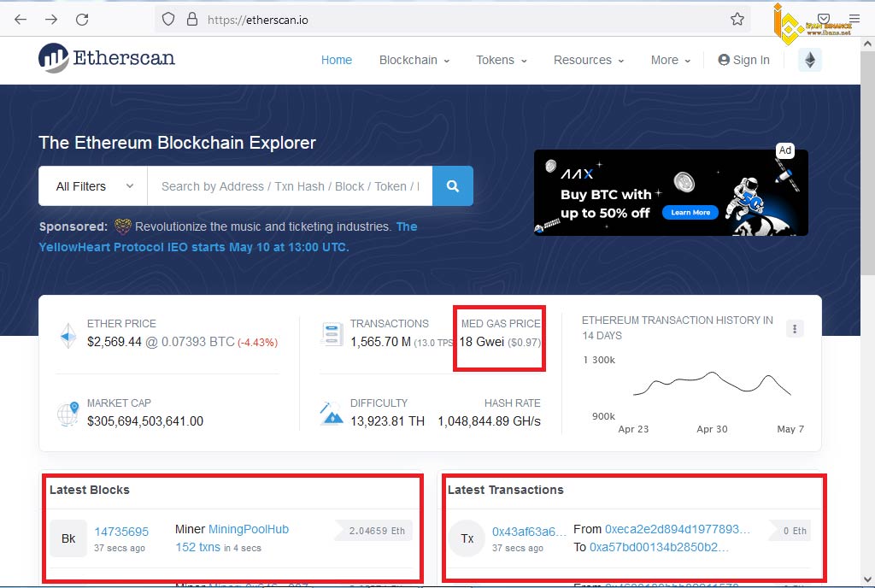This screenshot has width=875, height=588.
Task: Click the 0 Eth transaction amount tag
Action: pos(790,531)
